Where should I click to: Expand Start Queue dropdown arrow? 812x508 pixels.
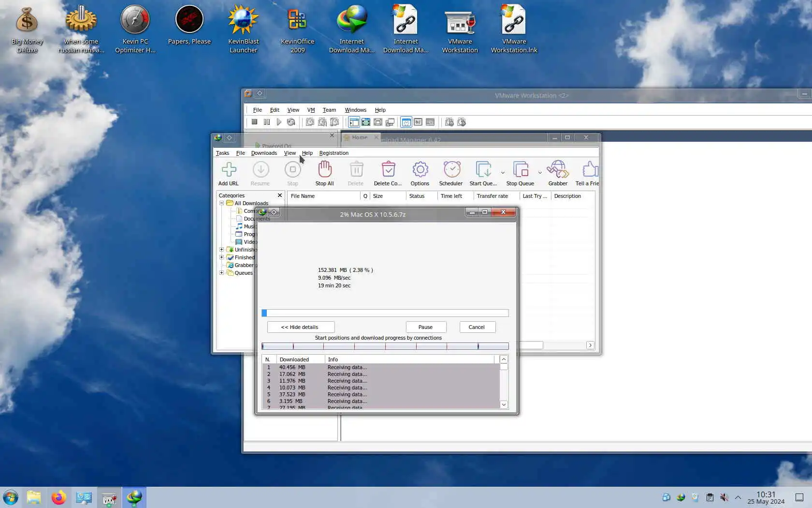click(503, 173)
